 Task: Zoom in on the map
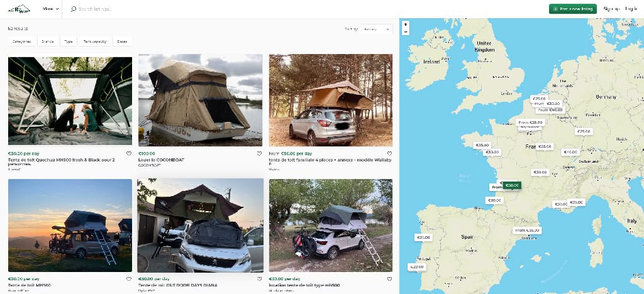[406, 24]
